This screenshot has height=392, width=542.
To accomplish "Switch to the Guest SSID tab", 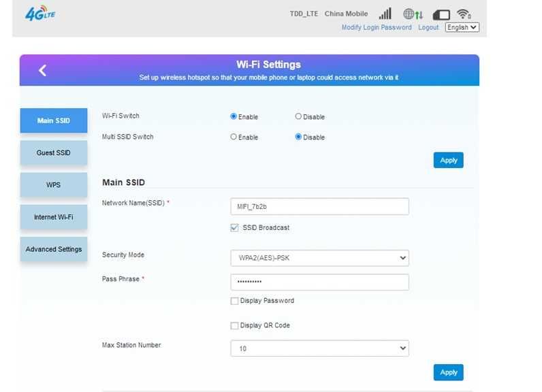I will (x=54, y=152).
